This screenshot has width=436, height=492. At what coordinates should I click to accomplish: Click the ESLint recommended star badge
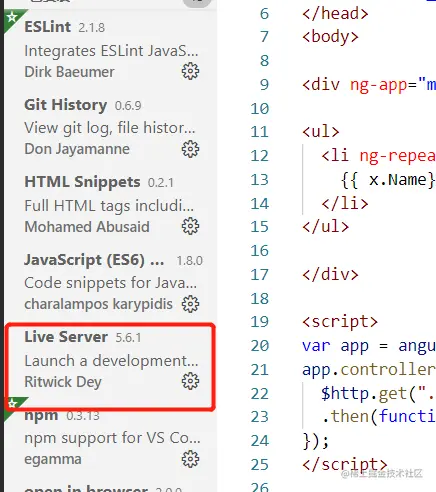click(12, 17)
